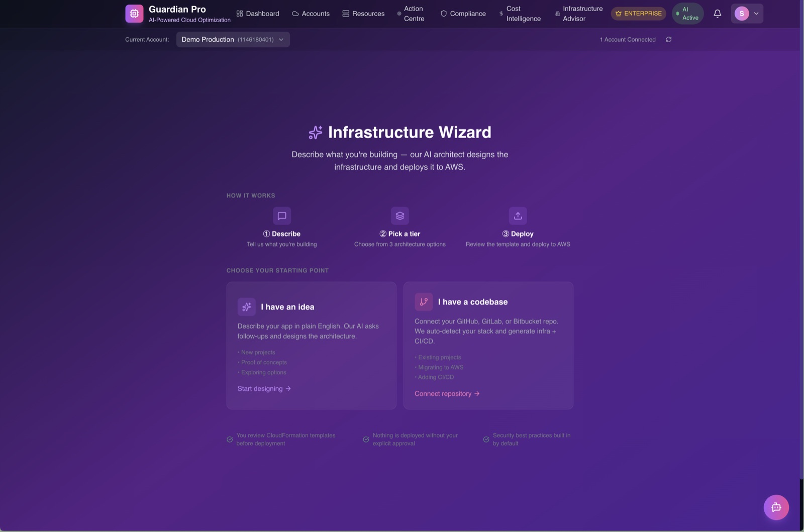Open the AI chatbot floating button
Screen dimensions: 804x532
(776, 507)
